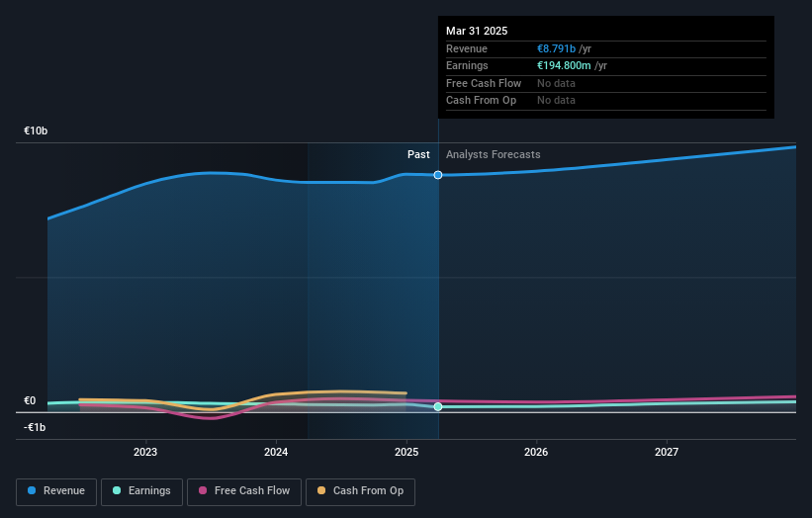Viewport: 812px width, 518px height.
Task: Click the Cash From Op tooltip row label
Action: click(481, 101)
